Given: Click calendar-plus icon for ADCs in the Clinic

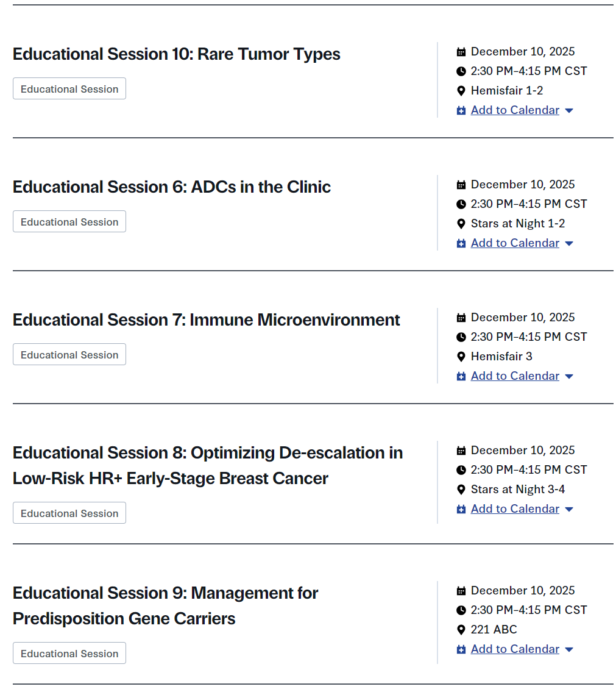Looking at the screenshot, I should (x=461, y=243).
